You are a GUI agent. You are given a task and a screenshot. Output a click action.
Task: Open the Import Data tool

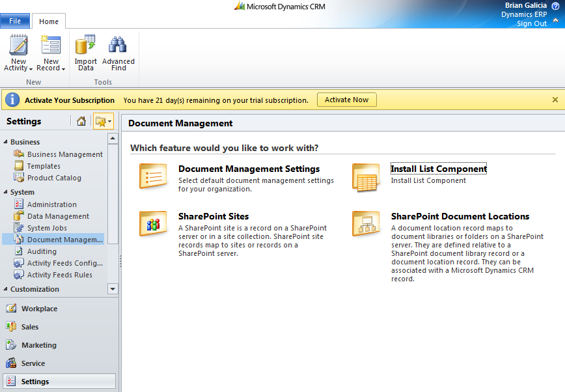(86, 53)
